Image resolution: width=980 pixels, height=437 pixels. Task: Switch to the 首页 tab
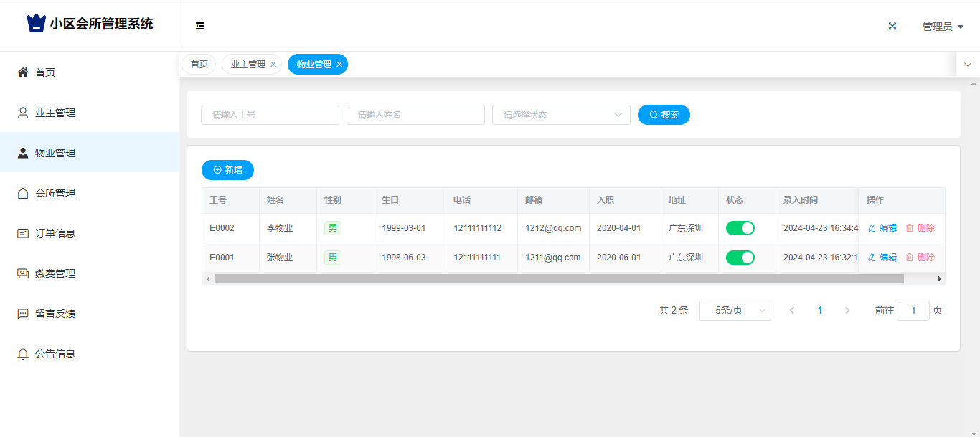(x=199, y=65)
